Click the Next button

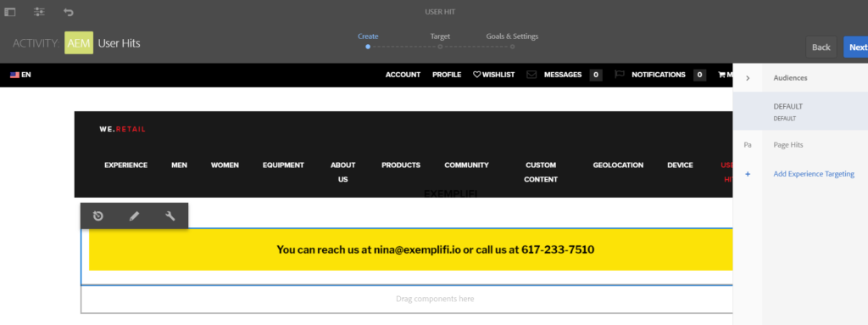(856, 48)
